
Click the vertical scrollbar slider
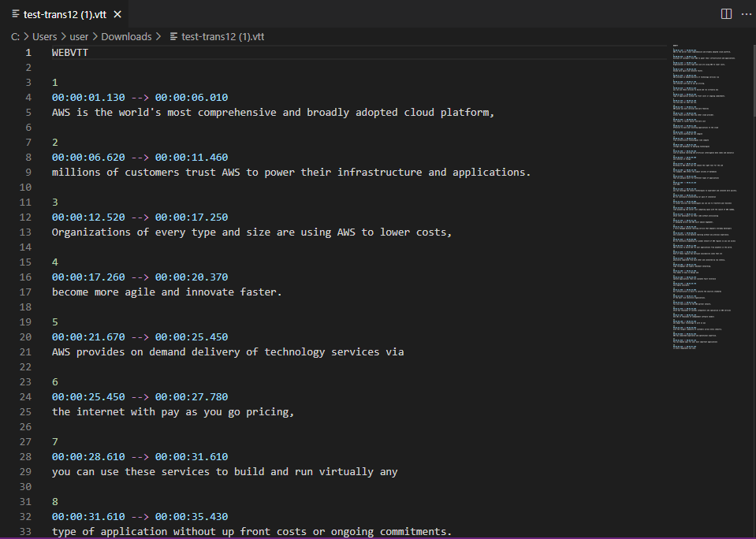(x=753, y=80)
